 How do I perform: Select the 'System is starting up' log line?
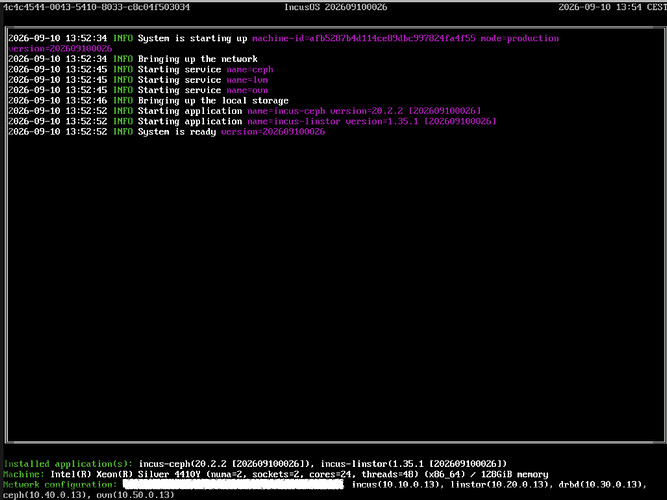[x=283, y=43]
